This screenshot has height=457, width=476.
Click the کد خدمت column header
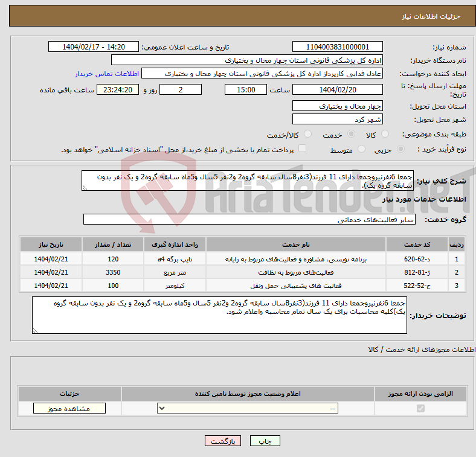[417, 244]
